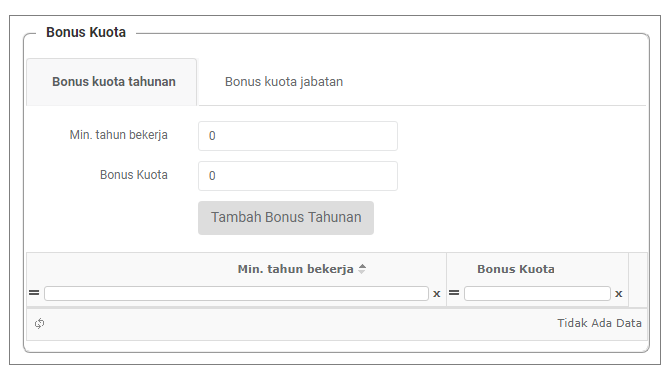Sort table by Min. tahun bekerja column header
672x375 pixels.
tap(295, 269)
